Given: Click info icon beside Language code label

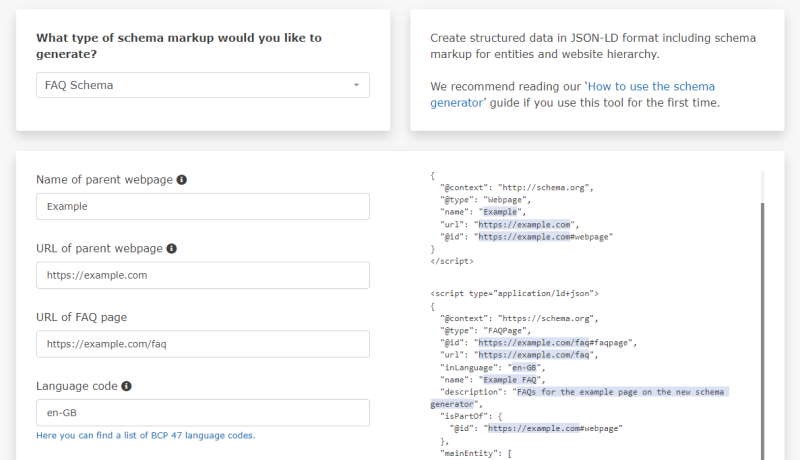Looking at the screenshot, I should point(126,386).
